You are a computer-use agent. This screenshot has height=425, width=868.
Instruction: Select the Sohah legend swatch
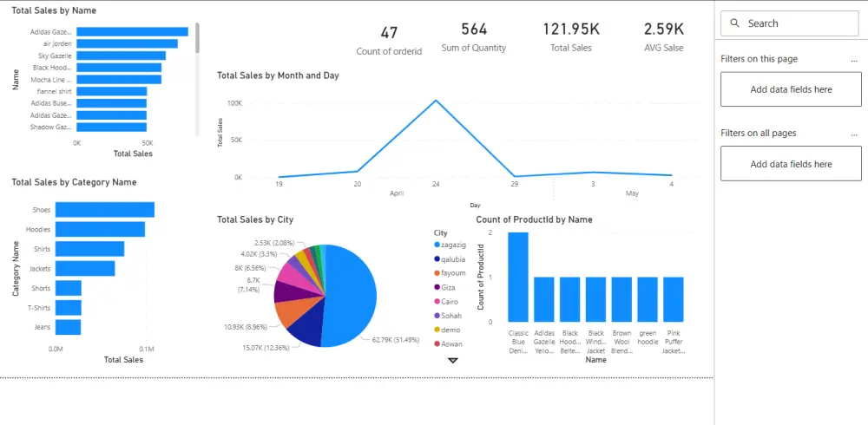click(437, 316)
